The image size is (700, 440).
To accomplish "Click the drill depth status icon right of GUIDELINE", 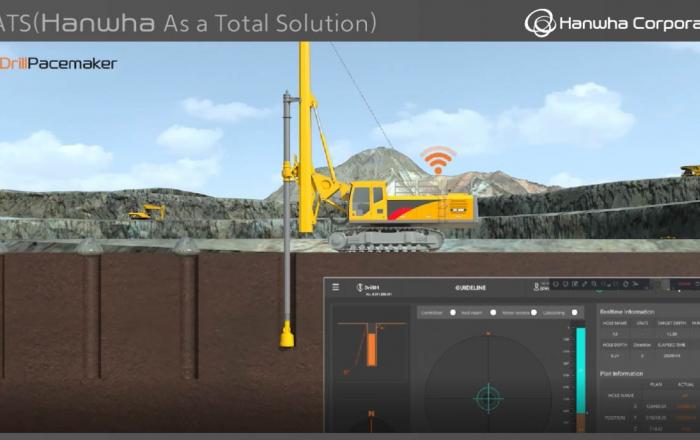I will 537,287.
